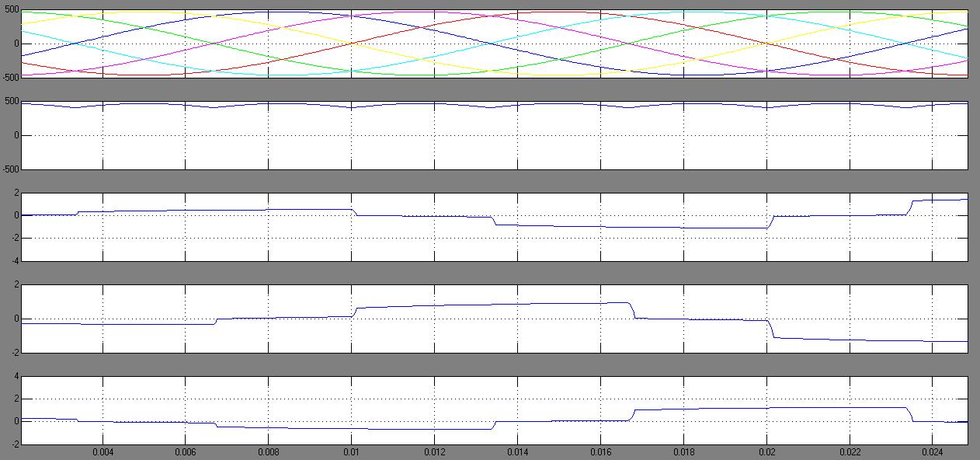The height and width of the screenshot is (460, 980).
Task: Click the 0.004 time axis label
Action: tap(103, 451)
